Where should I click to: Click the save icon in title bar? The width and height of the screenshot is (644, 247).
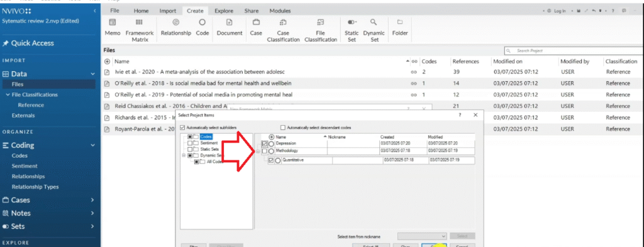point(579,11)
